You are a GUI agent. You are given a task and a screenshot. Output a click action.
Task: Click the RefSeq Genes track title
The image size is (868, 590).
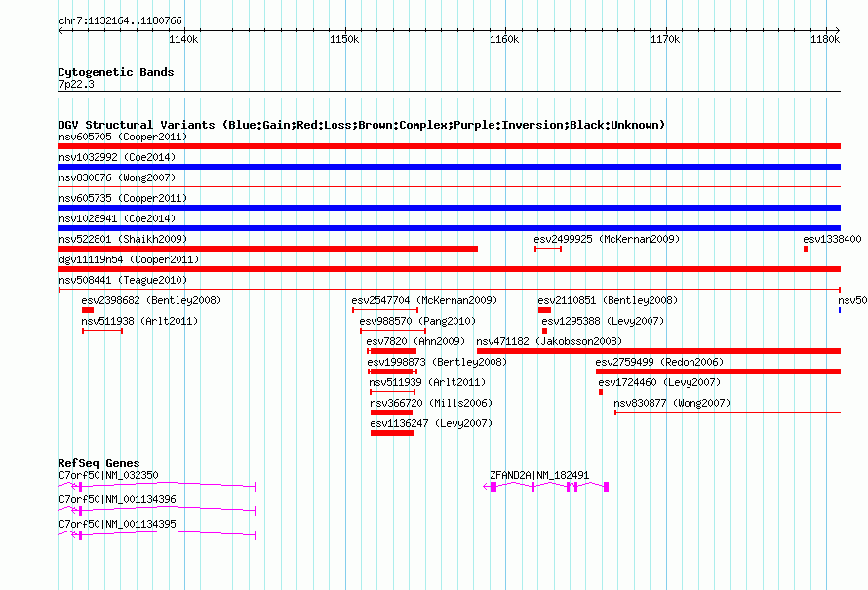(x=99, y=463)
